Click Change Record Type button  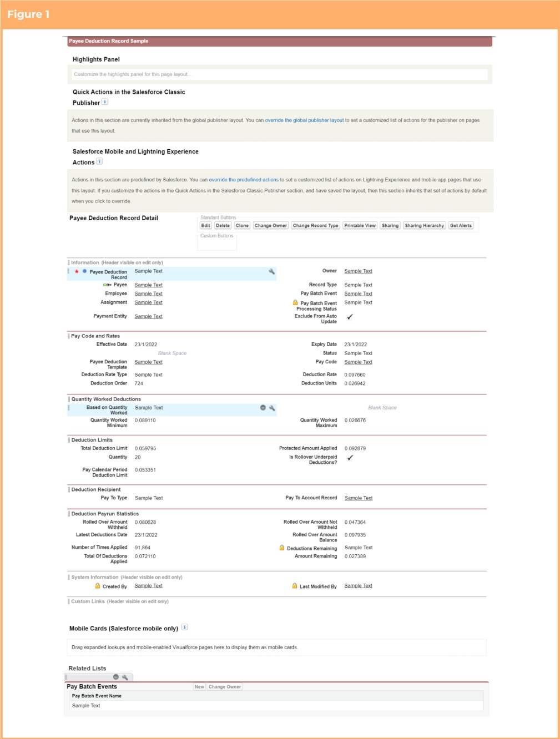point(315,226)
